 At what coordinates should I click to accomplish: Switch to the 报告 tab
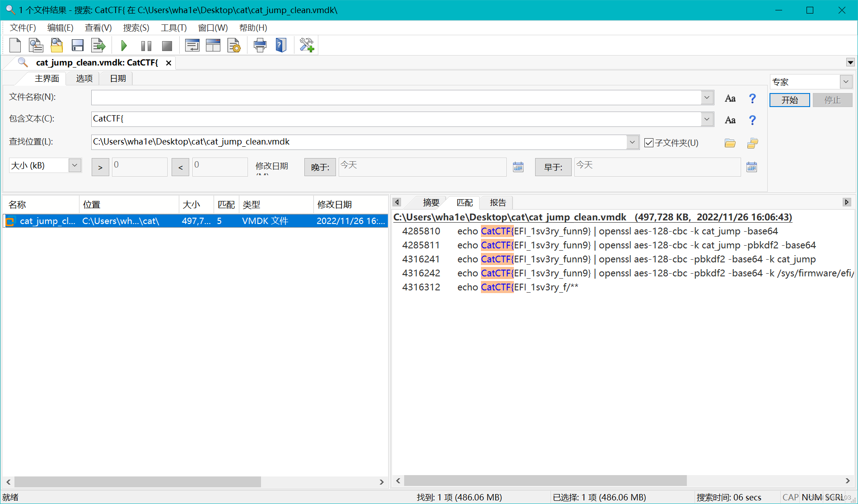coord(498,203)
